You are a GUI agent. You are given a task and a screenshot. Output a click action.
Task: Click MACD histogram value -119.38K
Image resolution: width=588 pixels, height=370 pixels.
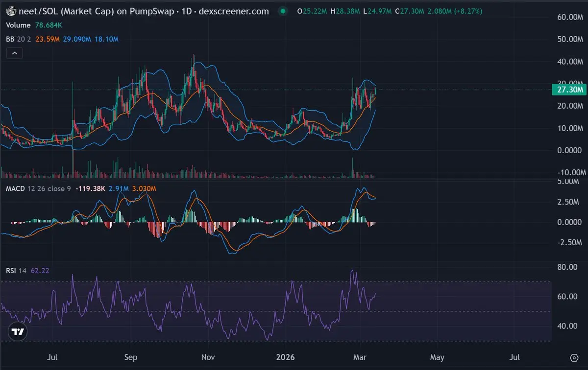[91, 188]
